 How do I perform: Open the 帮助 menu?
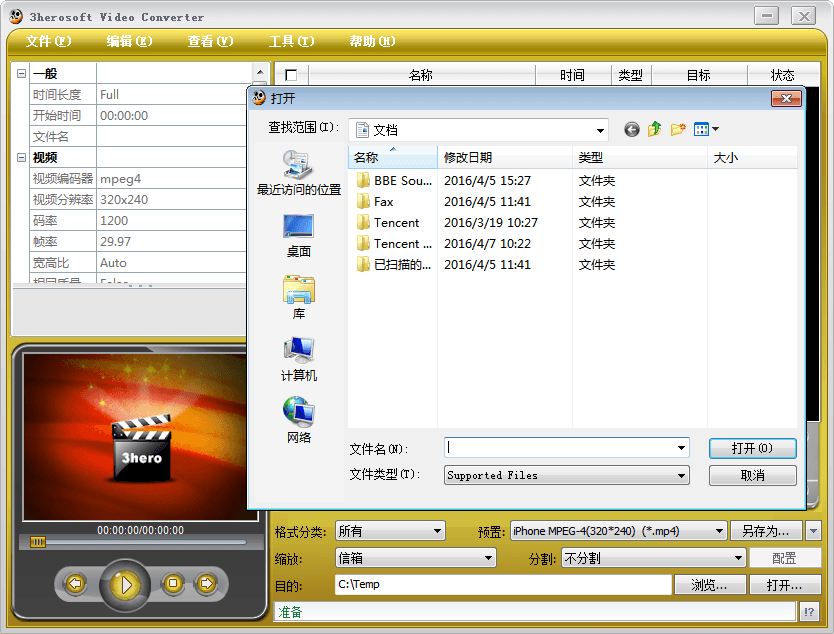[372, 41]
